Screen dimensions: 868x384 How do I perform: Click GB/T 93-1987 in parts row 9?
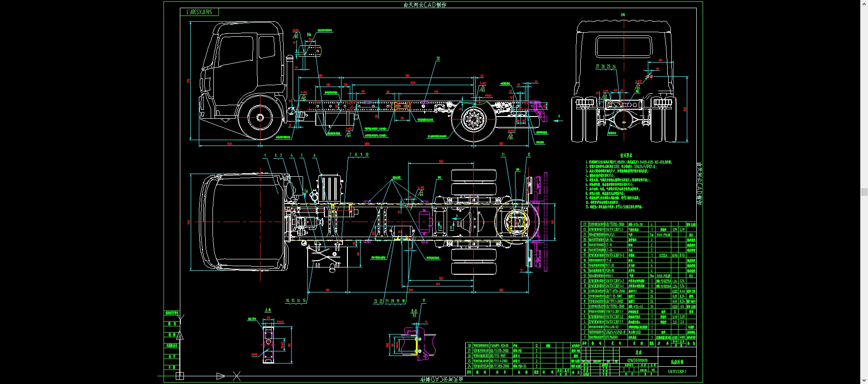613,297
